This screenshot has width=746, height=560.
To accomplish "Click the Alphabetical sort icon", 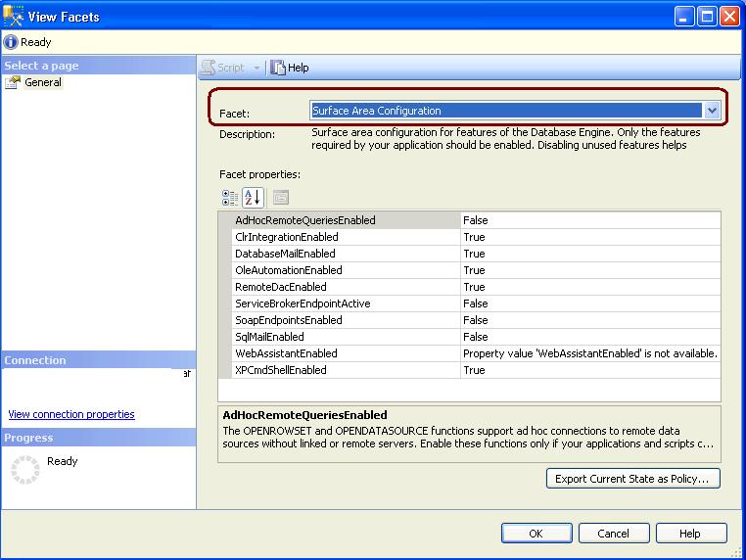I will (x=253, y=197).
